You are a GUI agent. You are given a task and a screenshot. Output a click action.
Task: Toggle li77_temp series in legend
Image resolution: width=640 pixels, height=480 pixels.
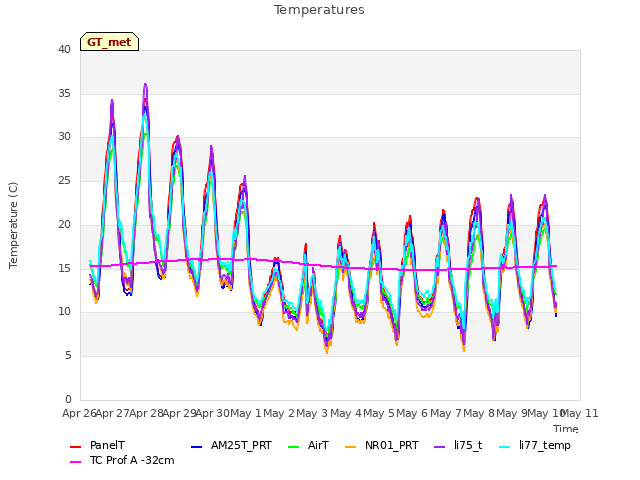[x=535, y=445]
